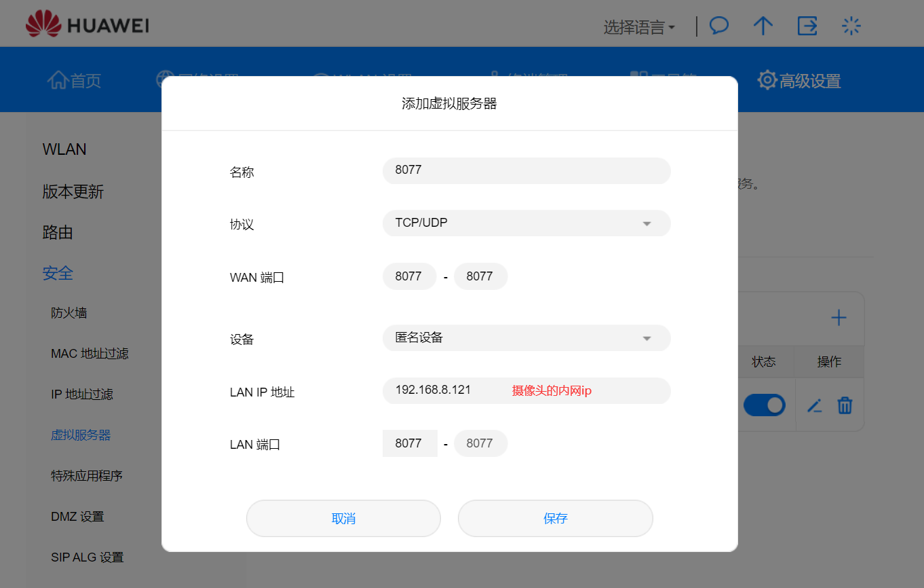
Task: Open the 协议 TCP/UDP dropdown
Action: click(x=526, y=223)
